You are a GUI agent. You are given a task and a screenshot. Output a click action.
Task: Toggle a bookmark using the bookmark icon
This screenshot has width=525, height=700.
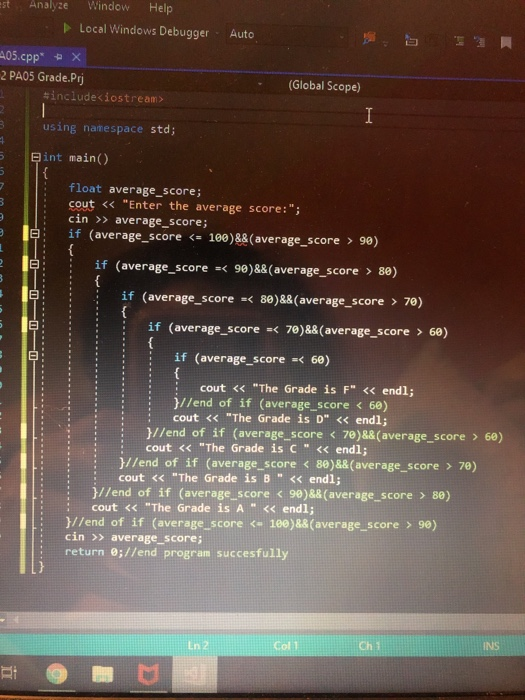[506, 43]
